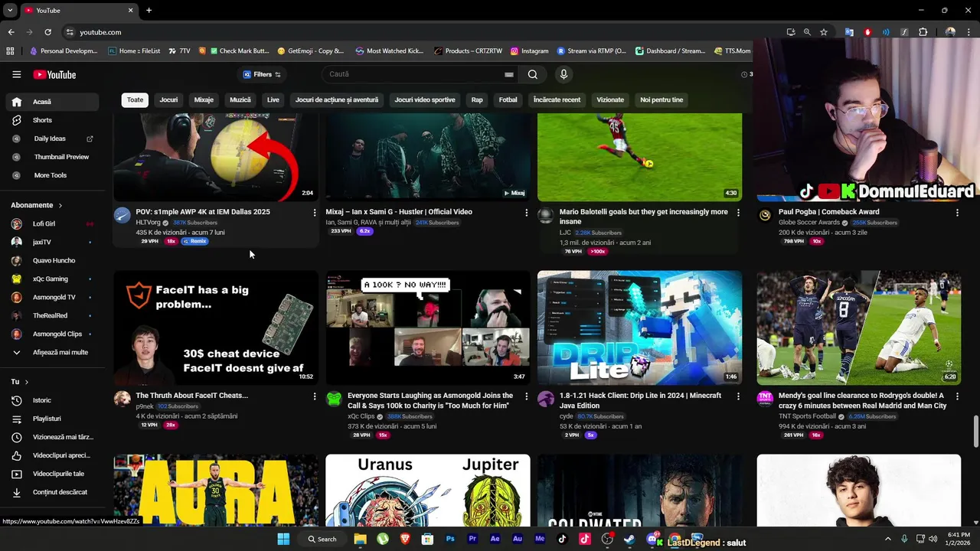Select the Noi pentru tine chip

[661, 99]
